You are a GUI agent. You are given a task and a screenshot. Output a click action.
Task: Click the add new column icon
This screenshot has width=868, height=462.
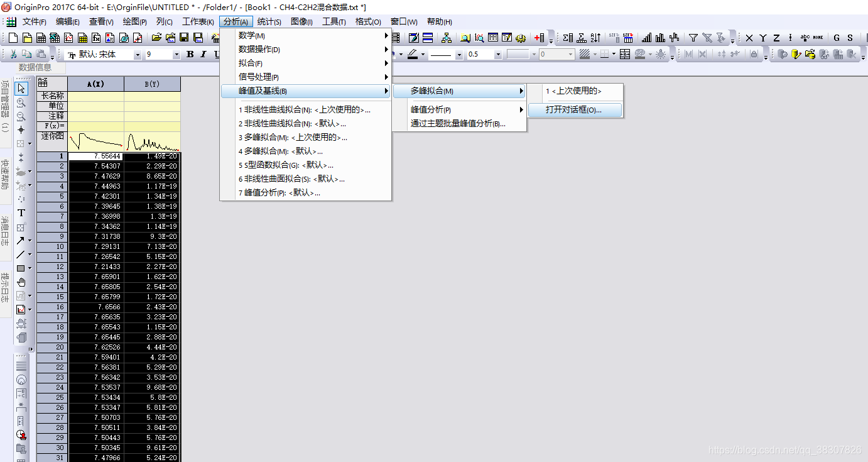click(x=540, y=38)
